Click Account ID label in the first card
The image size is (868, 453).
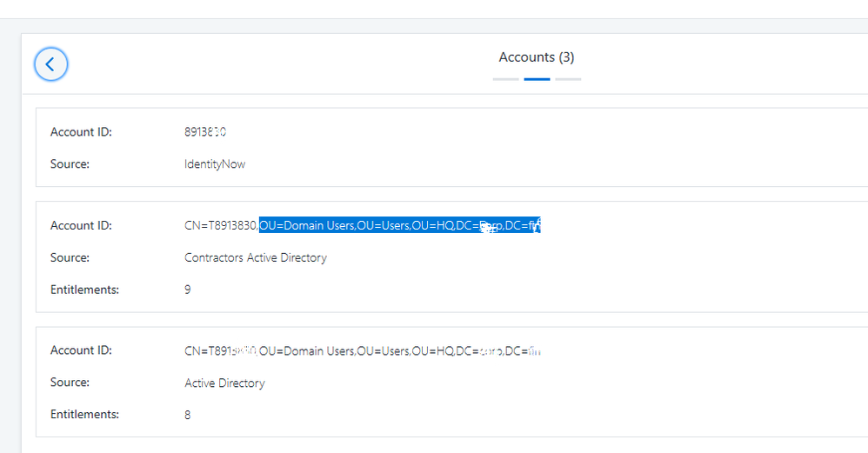(81, 132)
